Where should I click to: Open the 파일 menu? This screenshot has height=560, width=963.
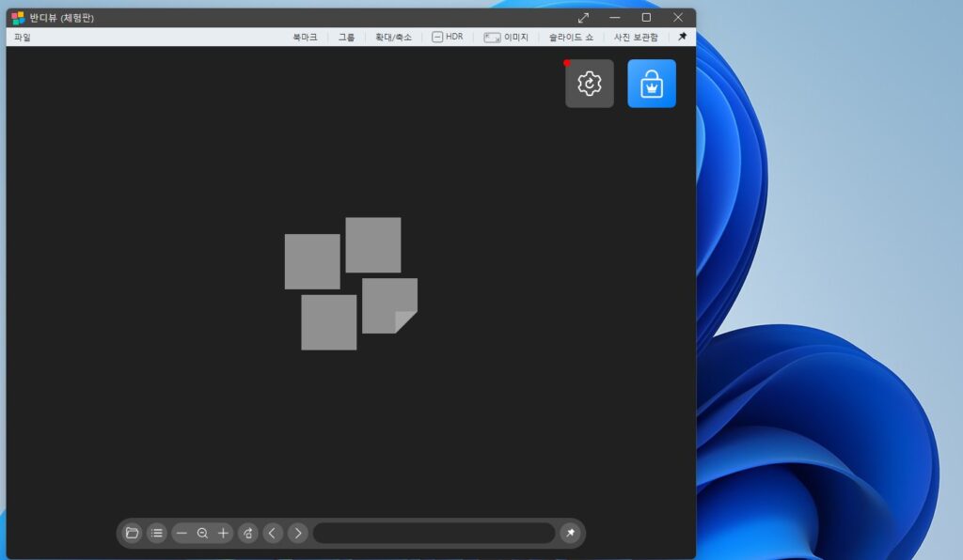coord(23,38)
